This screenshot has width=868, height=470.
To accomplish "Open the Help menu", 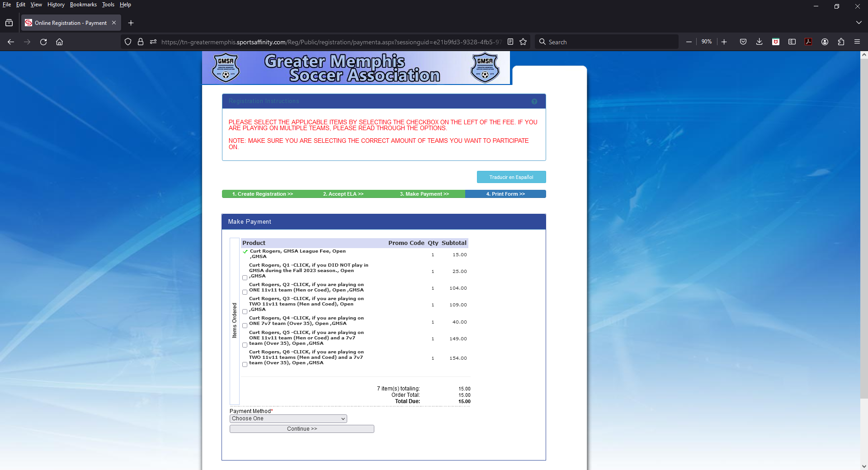I will click(125, 5).
